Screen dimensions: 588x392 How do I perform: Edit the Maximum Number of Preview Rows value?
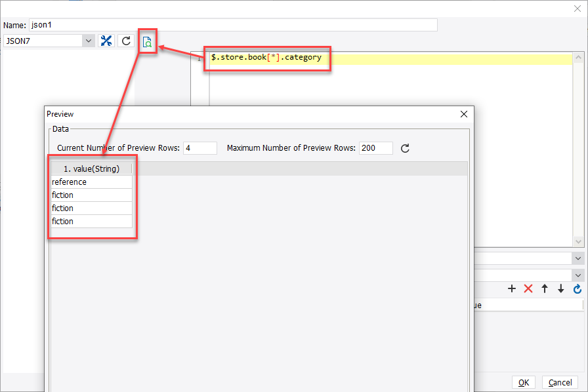point(375,148)
